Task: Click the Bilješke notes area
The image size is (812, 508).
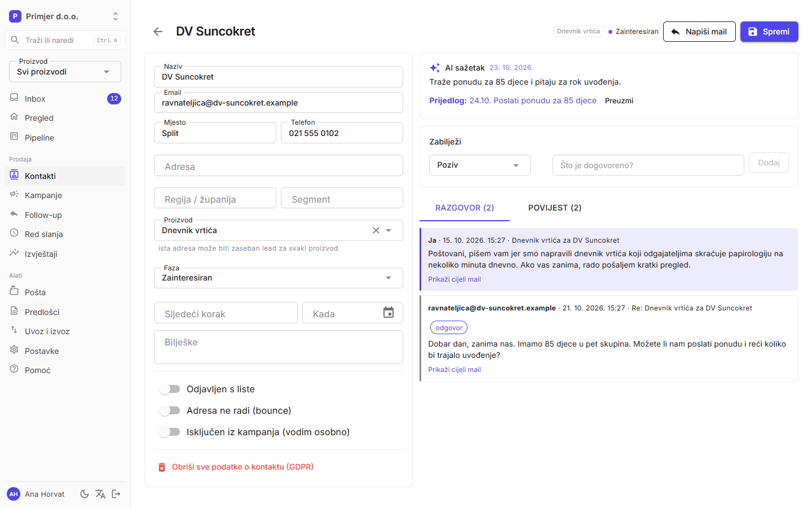Action: point(279,347)
